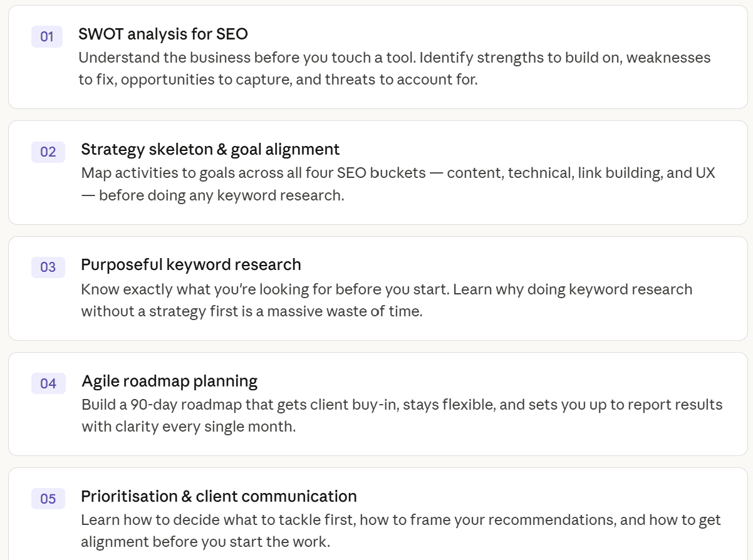Viewport: 753px width, 560px height.
Task: Open the SWOT analysis for SEO heading
Action: (163, 34)
